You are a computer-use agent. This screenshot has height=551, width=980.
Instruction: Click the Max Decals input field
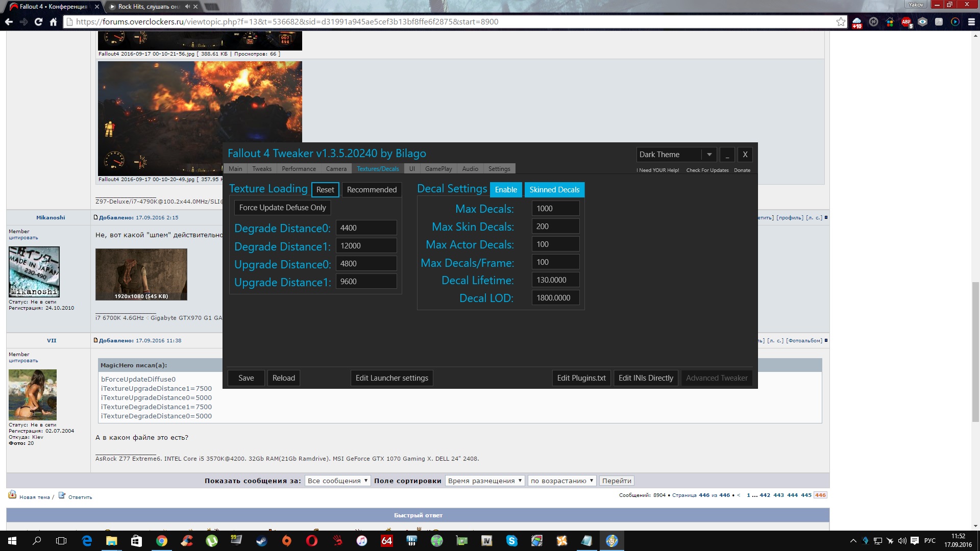pyautogui.click(x=555, y=209)
